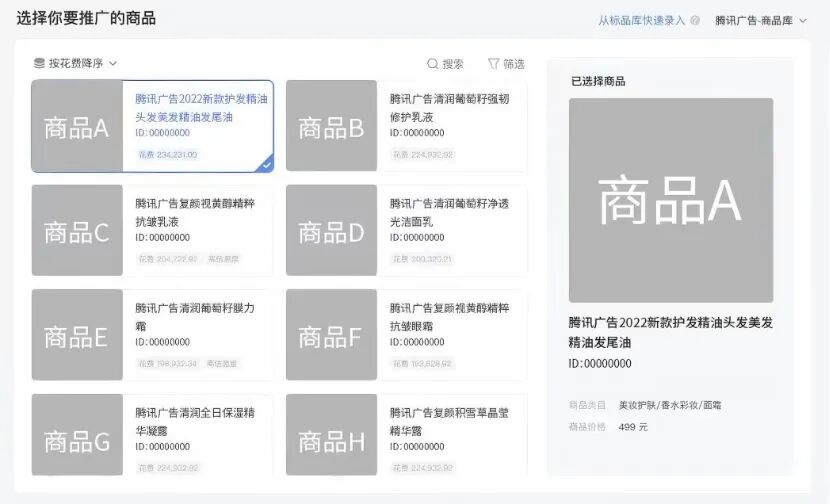
Task: Click chevron next to 腾讯广告-商品库
Action: pyautogui.click(x=802, y=21)
